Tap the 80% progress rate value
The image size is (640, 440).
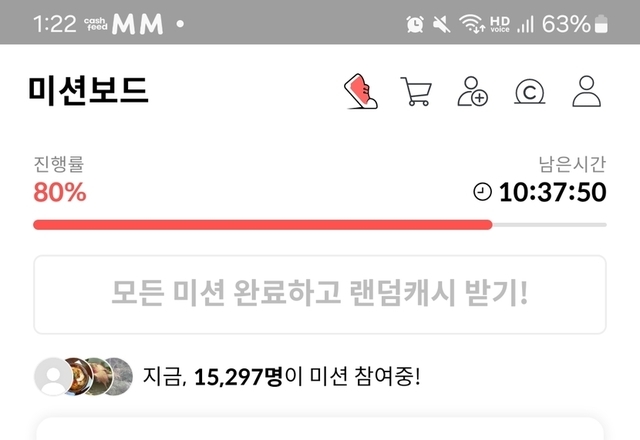(60, 192)
